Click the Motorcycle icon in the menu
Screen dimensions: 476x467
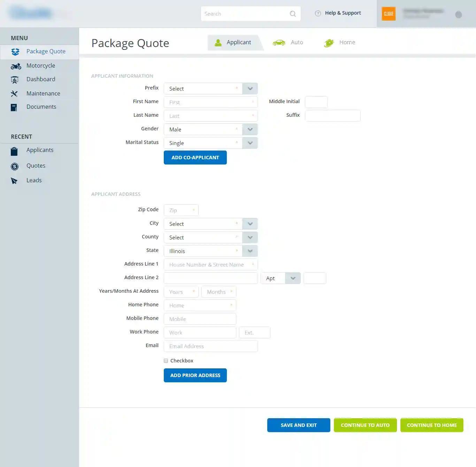click(x=16, y=66)
